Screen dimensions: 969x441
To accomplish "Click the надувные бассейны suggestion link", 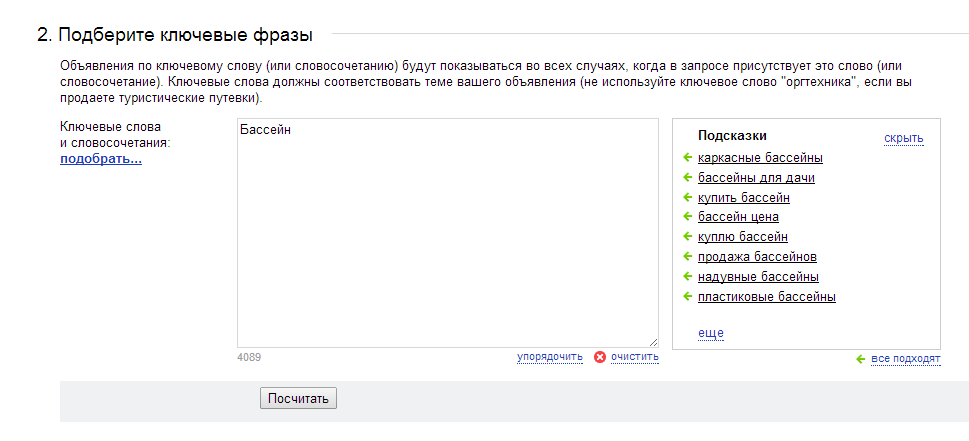I will (758, 277).
